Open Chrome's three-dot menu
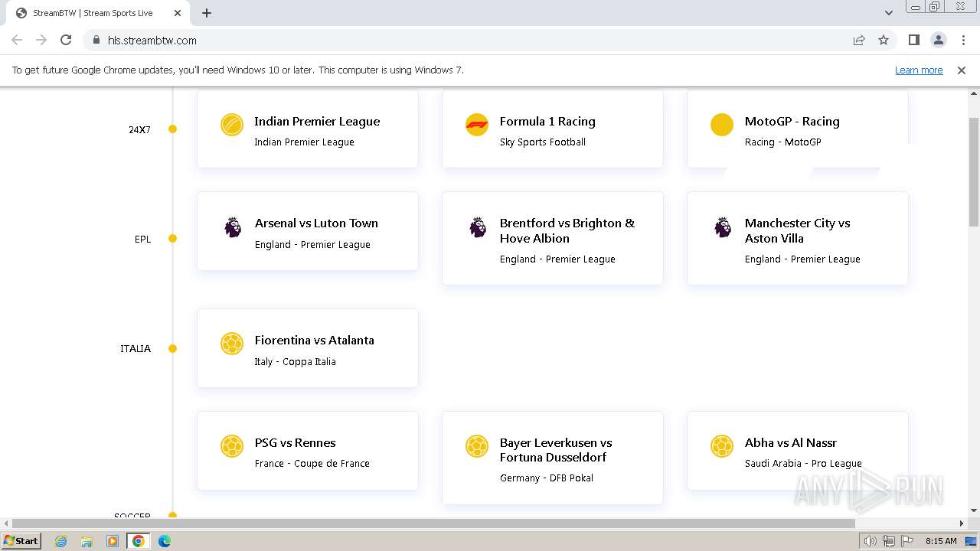This screenshot has width=980, height=551. coord(963,41)
